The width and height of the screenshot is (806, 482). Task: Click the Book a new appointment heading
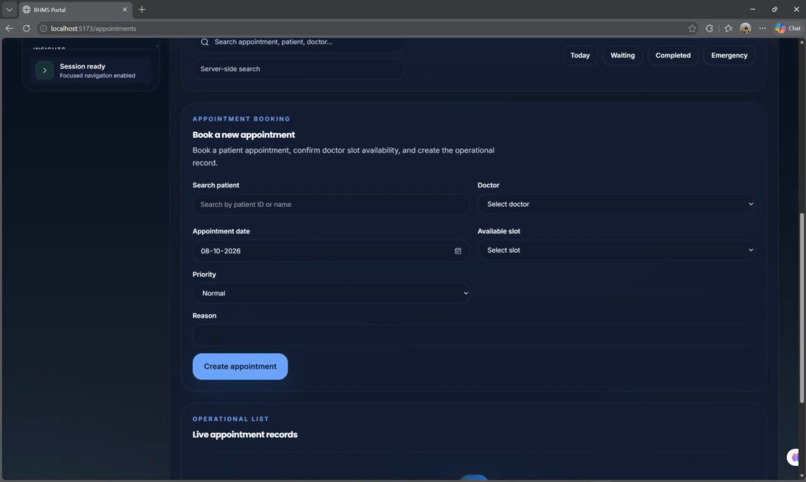[x=244, y=135]
